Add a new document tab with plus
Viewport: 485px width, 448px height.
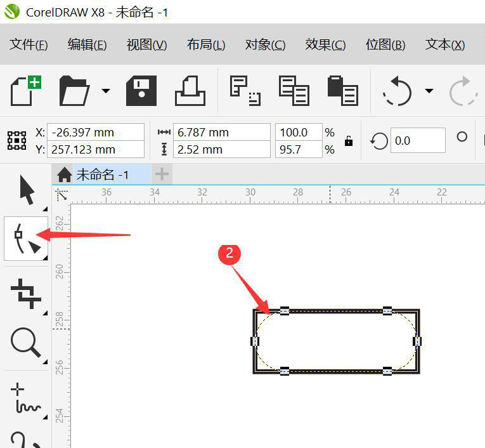coord(162,175)
